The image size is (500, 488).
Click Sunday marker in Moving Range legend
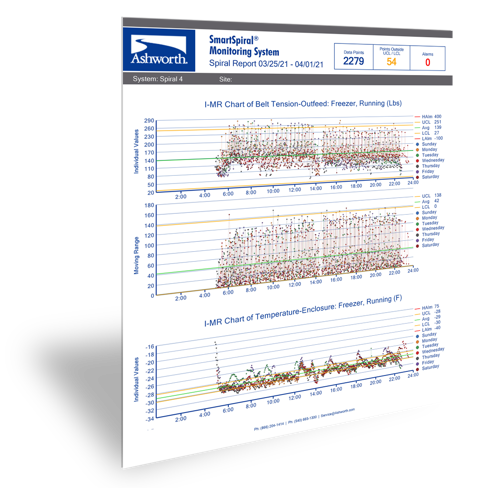[417, 213]
